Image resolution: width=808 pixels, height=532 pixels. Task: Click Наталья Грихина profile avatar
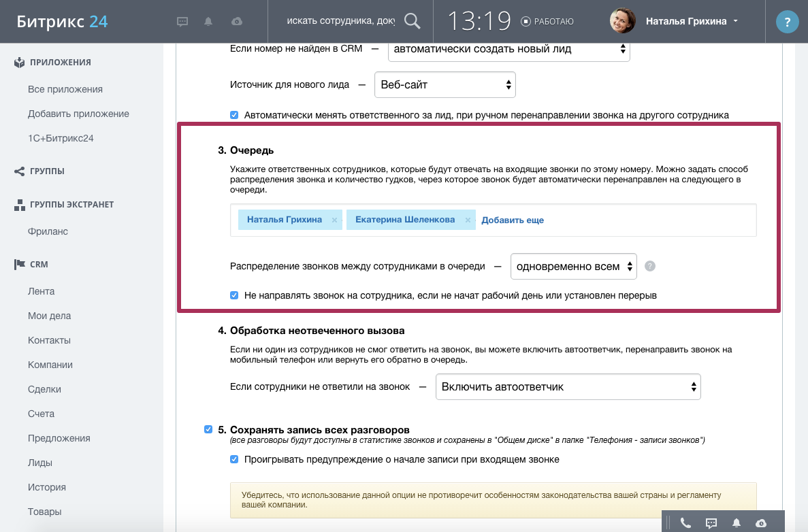pyautogui.click(x=622, y=21)
